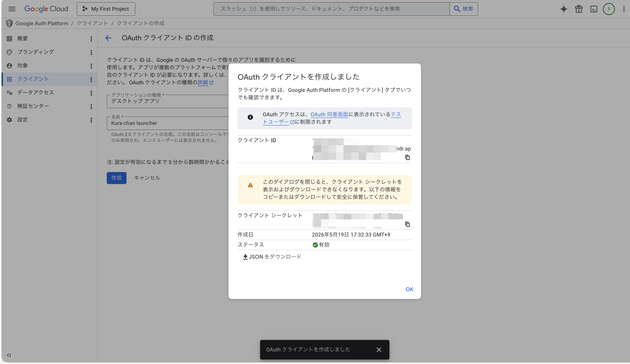630x364 pixels.
Task: Dismiss the OAuth クライアントを作成しました toast
Action: [x=379, y=350]
